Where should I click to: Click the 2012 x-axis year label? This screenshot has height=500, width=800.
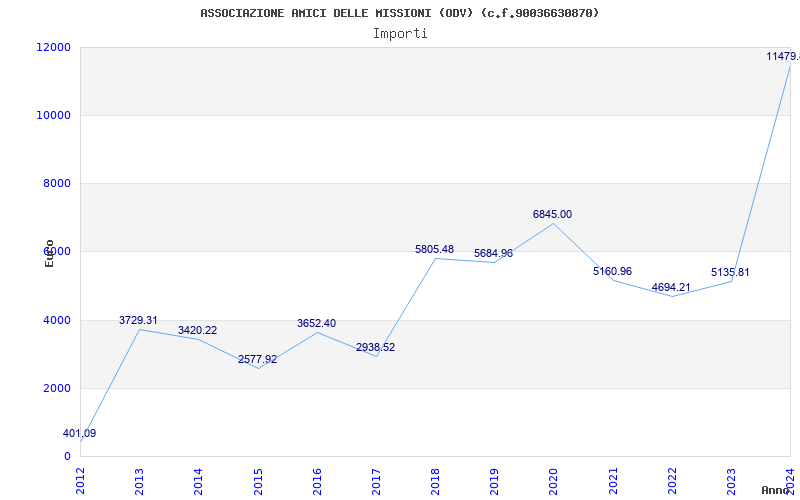[80, 481]
